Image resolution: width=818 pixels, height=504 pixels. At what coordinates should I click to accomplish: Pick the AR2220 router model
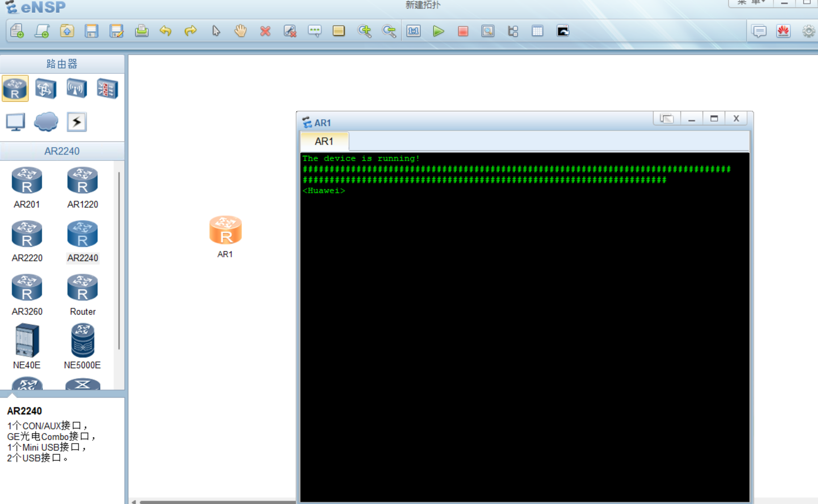point(27,242)
